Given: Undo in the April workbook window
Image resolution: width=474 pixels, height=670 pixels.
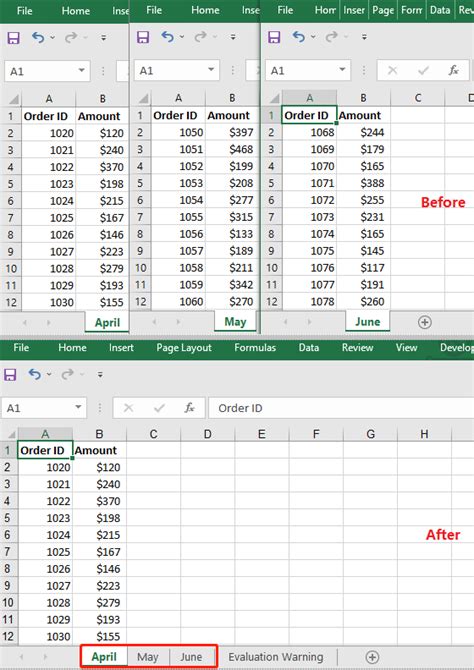Looking at the screenshot, I should pos(38,38).
